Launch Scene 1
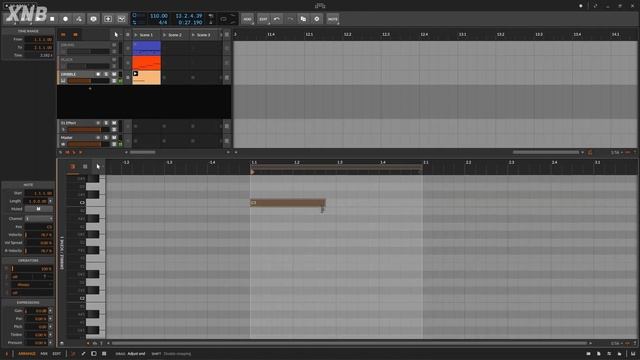Viewport: 640px width, 360px height. tap(136, 35)
